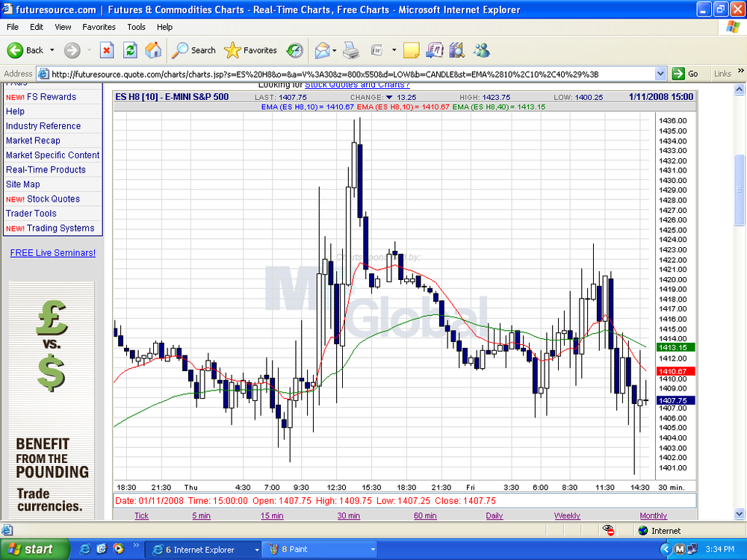Click the Mail envelope icon
Image resolution: width=747 pixels, height=560 pixels.
coord(323,50)
